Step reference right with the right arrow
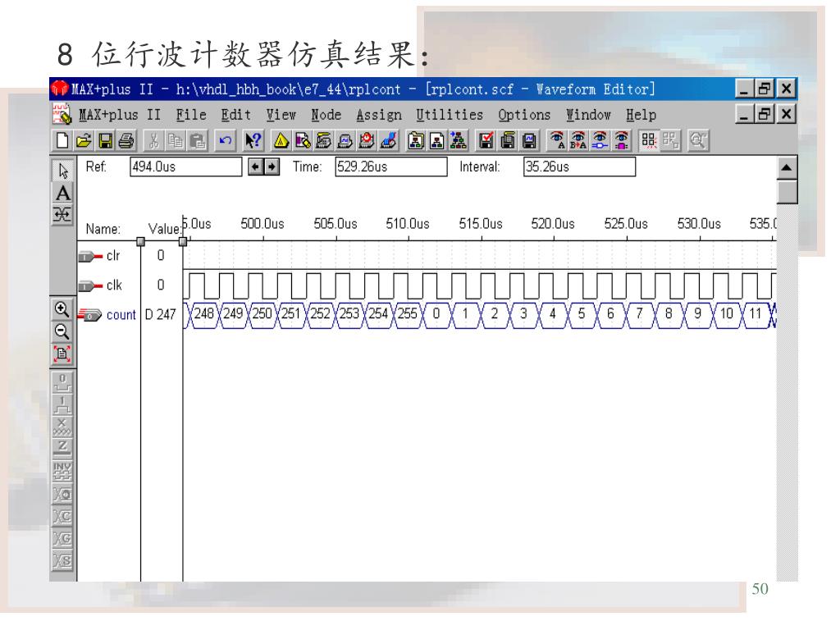 pos(272,167)
